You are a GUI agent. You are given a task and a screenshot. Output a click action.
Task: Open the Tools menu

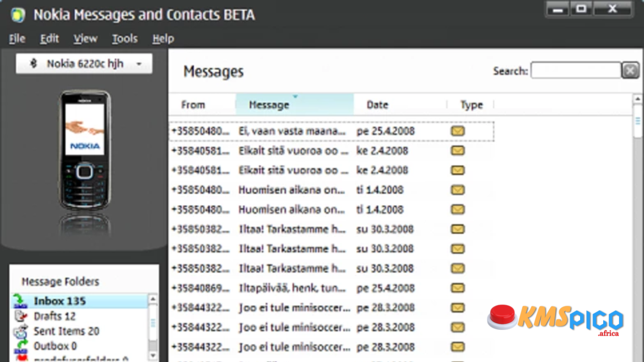(125, 39)
